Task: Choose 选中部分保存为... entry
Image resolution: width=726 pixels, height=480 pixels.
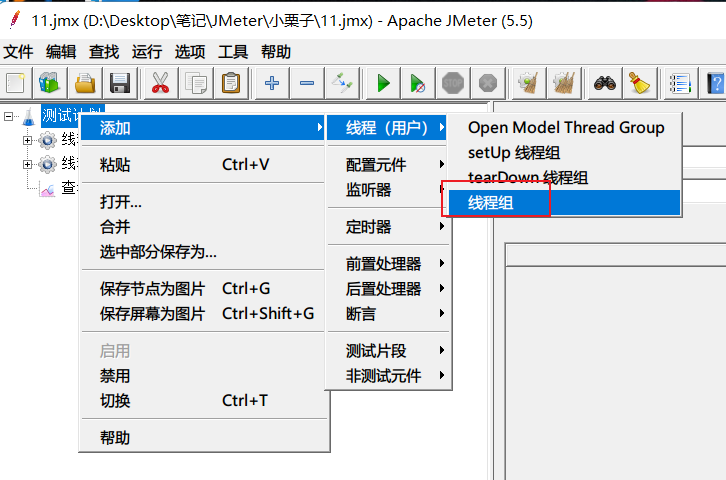Action: [203, 252]
